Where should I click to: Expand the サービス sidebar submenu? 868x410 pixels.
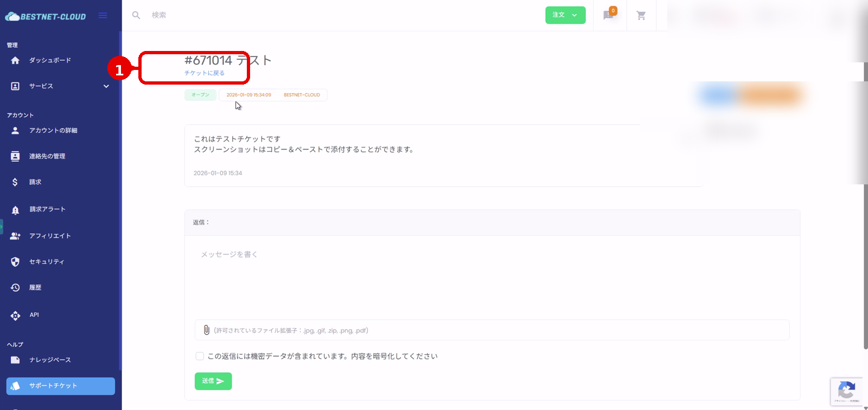[x=106, y=86]
